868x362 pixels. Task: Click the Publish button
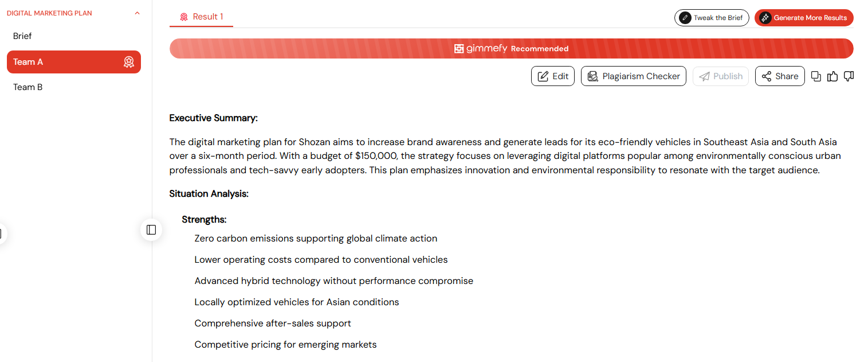721,76
